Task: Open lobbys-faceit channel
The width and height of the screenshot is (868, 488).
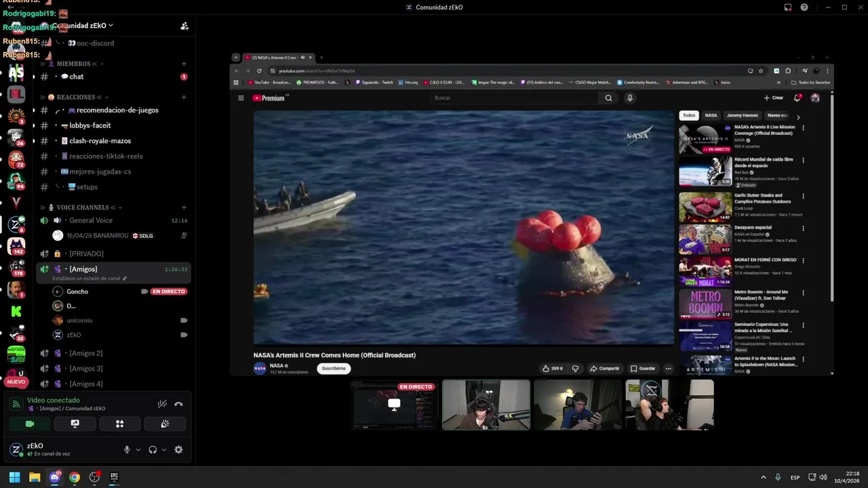Action: pos(113,125)
